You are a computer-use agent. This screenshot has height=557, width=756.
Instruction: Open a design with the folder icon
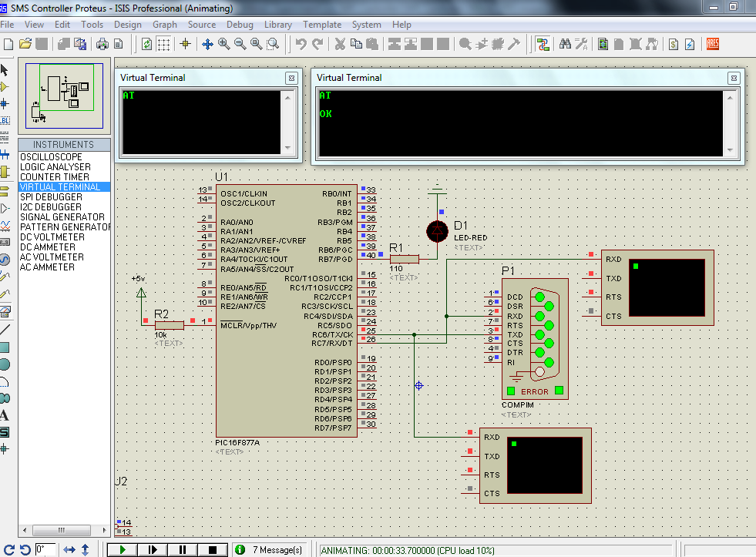[25, 45]
